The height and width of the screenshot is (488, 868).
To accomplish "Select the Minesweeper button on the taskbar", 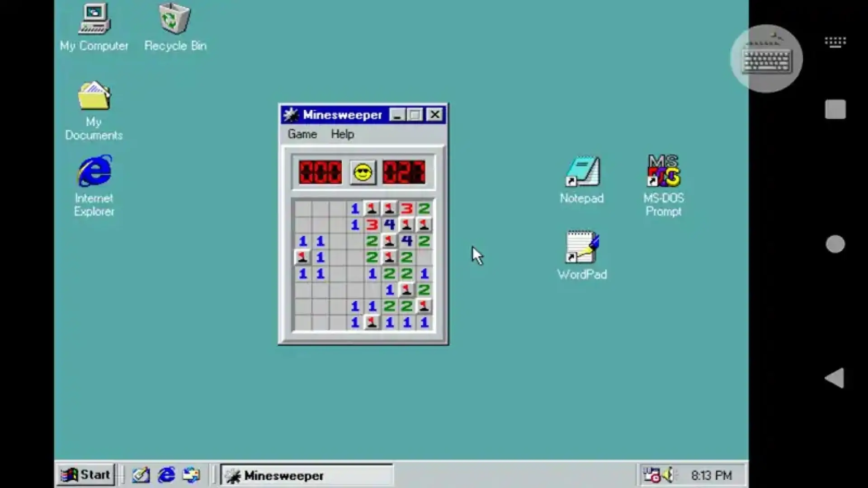I will tap(307, 475).
